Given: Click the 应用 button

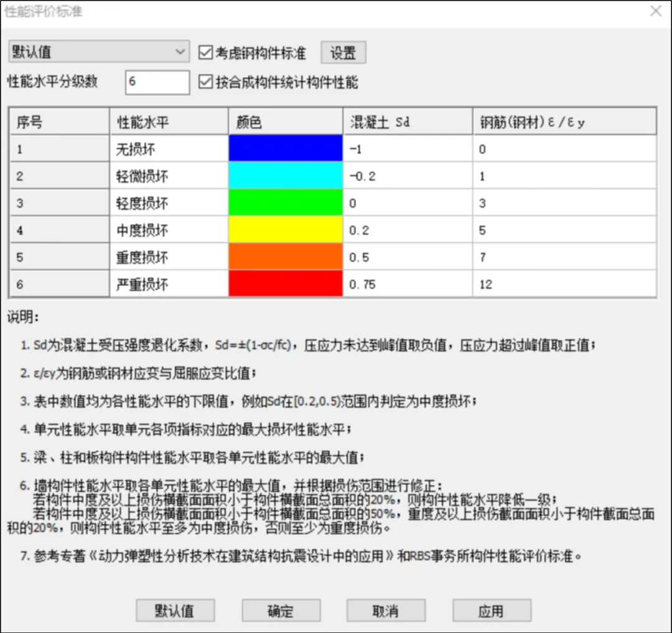Looking at the screenshot, I should [492, 610].
